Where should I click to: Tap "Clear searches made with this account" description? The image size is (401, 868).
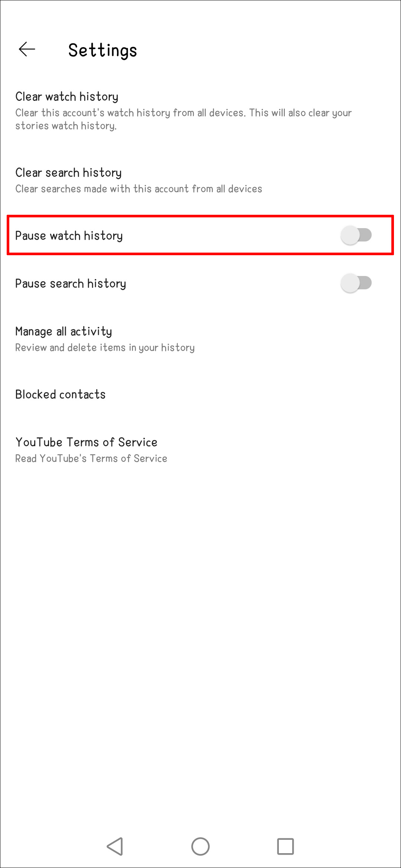coord(138,189)
